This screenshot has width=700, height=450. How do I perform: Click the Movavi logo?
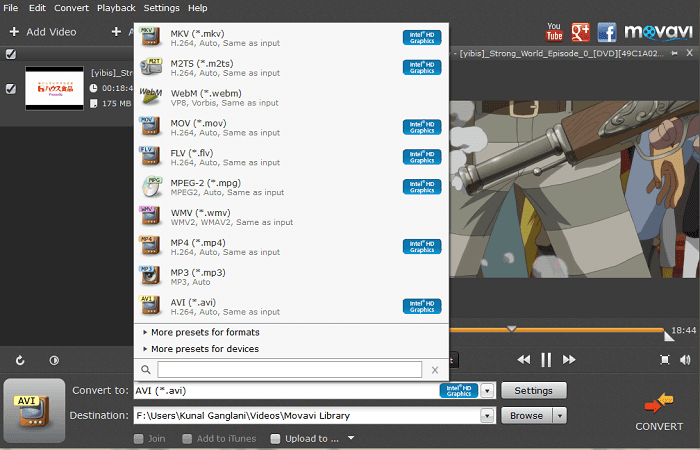click(x=658, y=32)
